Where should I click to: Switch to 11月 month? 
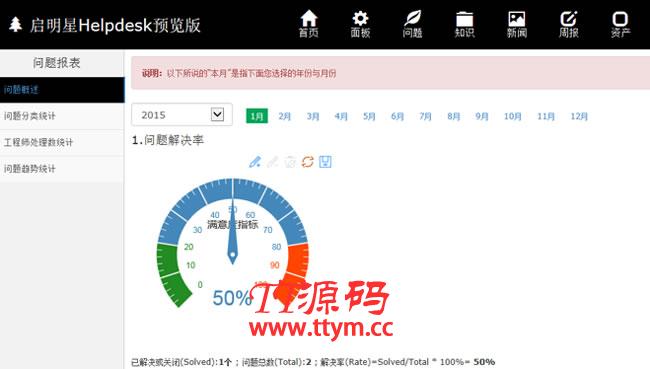[x=546, y=116]
